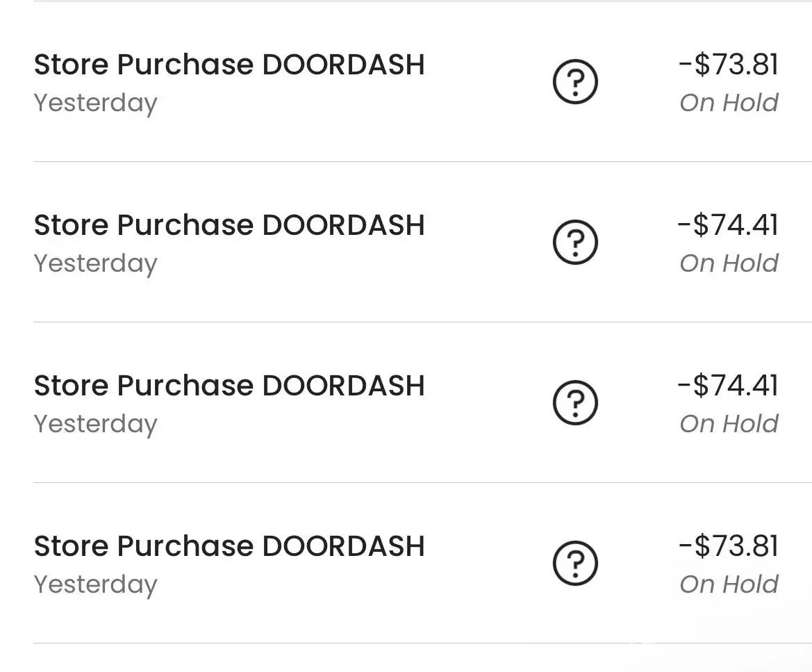Image resolution: width=812 pixels, height=672 pixels.
Task: Open the help icon on the third DoorDash transaction
Action: point(575,403)
